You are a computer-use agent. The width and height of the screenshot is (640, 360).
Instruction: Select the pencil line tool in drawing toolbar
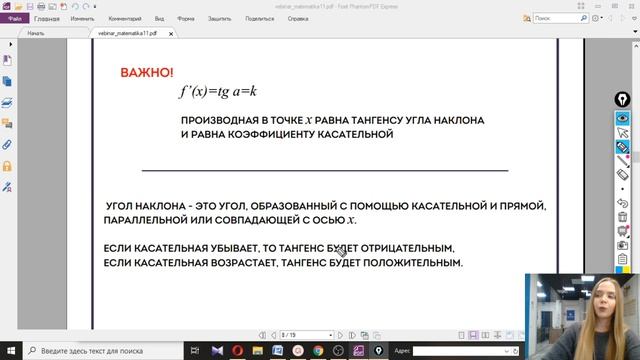coord(622,161)
